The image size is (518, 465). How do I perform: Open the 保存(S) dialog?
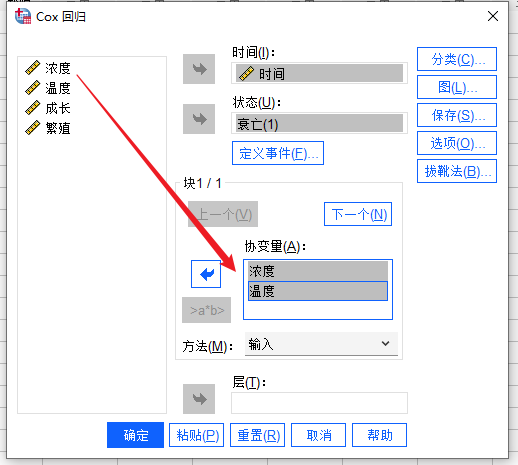click(457, 115)
